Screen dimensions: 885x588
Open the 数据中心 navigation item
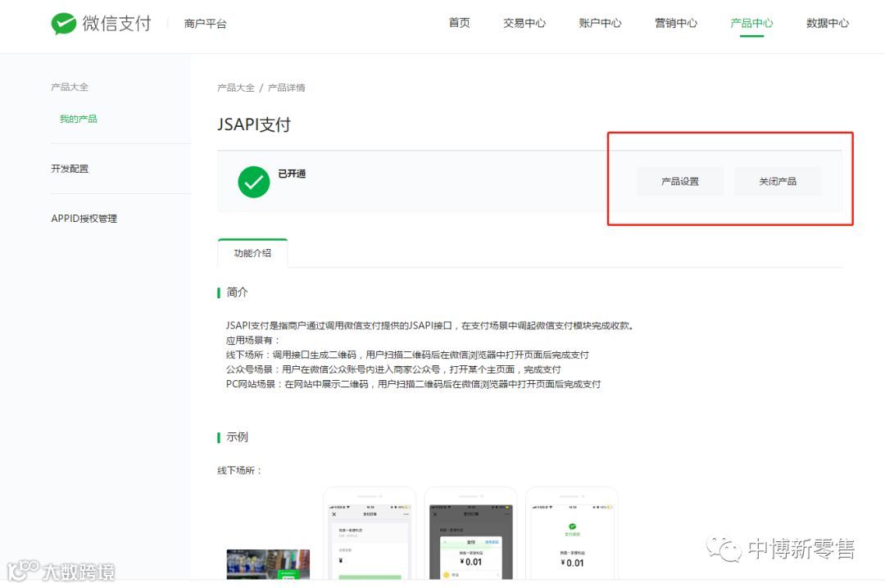point(827,23)
